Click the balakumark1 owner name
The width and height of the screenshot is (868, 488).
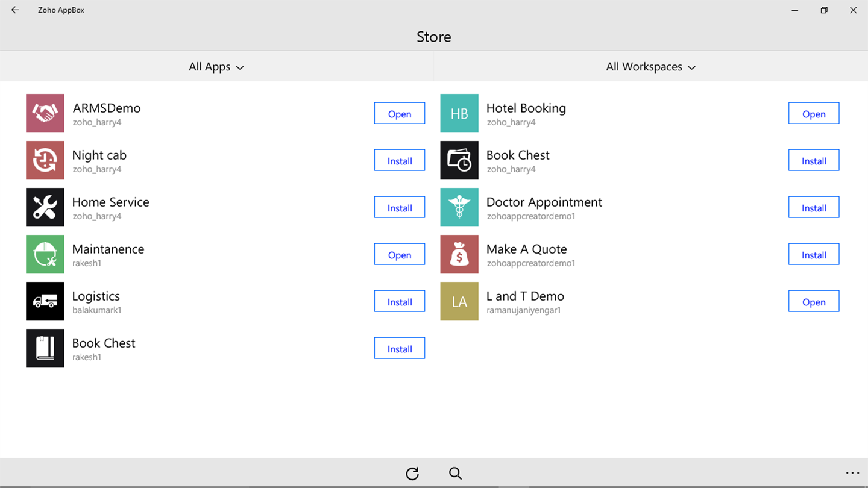coord(97,310)
